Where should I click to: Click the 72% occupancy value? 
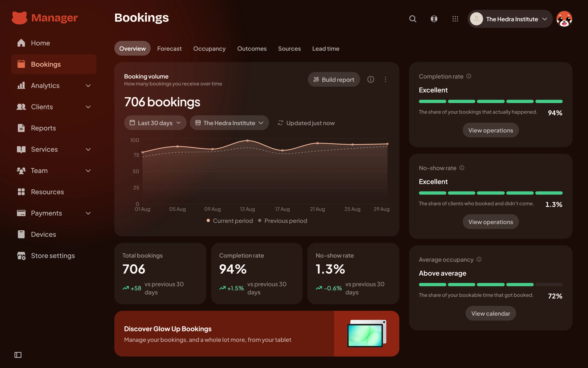(555, 296)
